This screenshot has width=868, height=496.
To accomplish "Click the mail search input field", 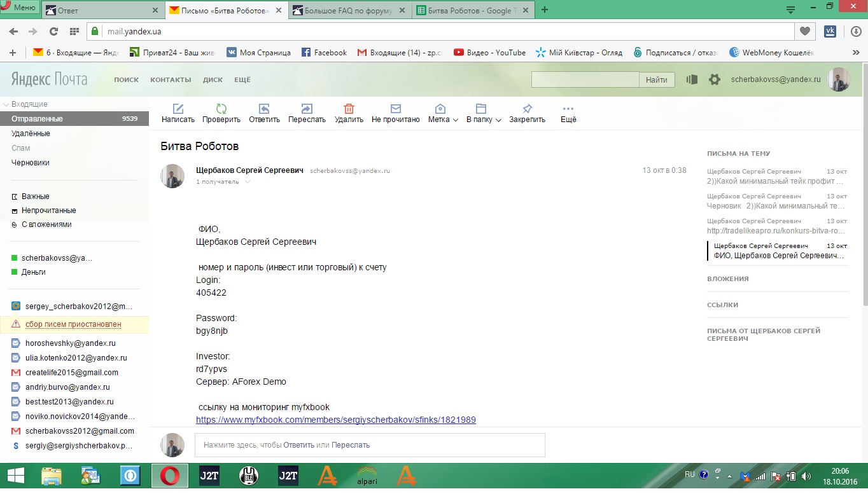I will point(585,79).
